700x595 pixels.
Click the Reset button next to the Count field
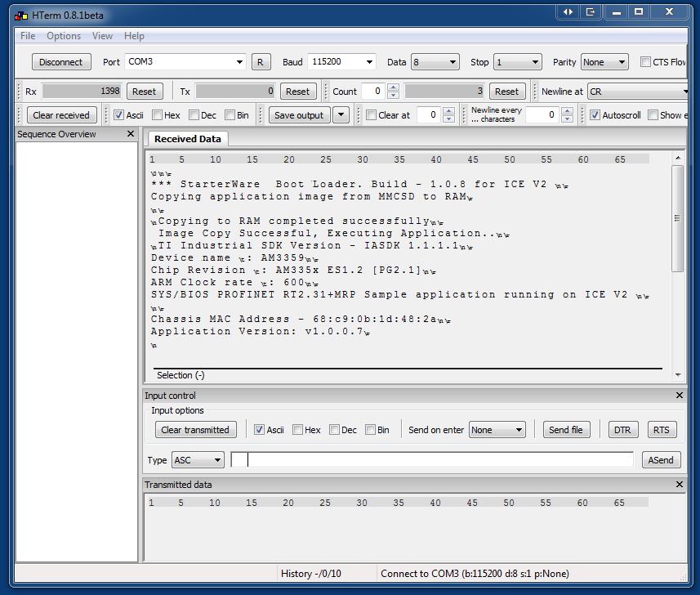(x=507, y=91)
